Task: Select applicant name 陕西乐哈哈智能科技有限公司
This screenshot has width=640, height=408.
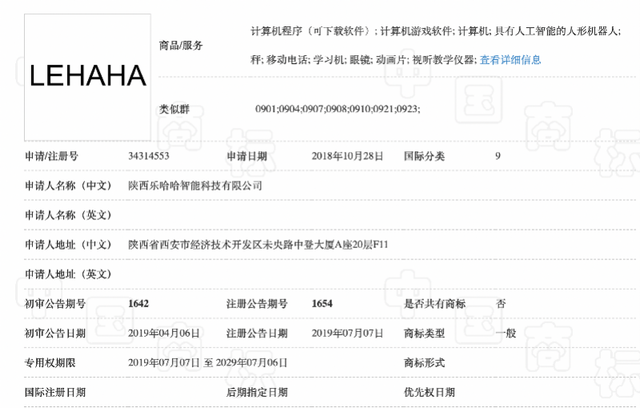Action: point(195,186)
